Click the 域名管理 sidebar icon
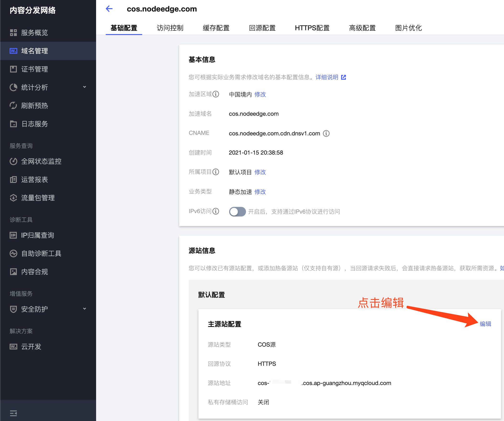This screenshot has height=421, width=504. (13, 51)
